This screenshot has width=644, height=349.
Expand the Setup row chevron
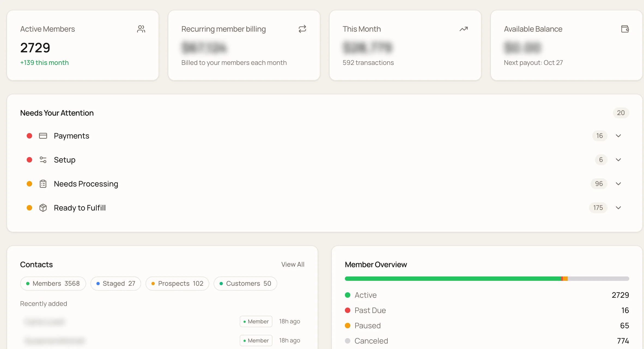point(618,160)
